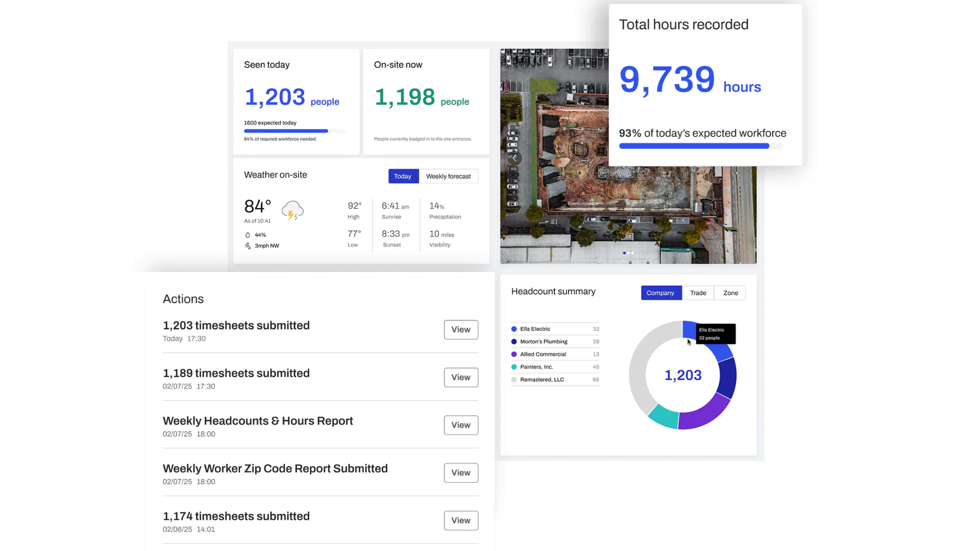The image size is (980, 551).
Task: Click Allied Commercial purple legend dot
Action: tap(514, 355)
